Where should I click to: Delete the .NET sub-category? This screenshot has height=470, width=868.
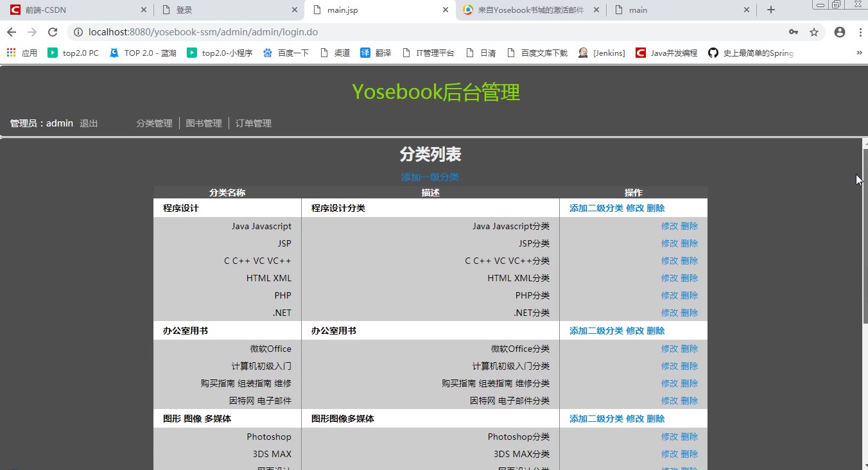[689, 313]
